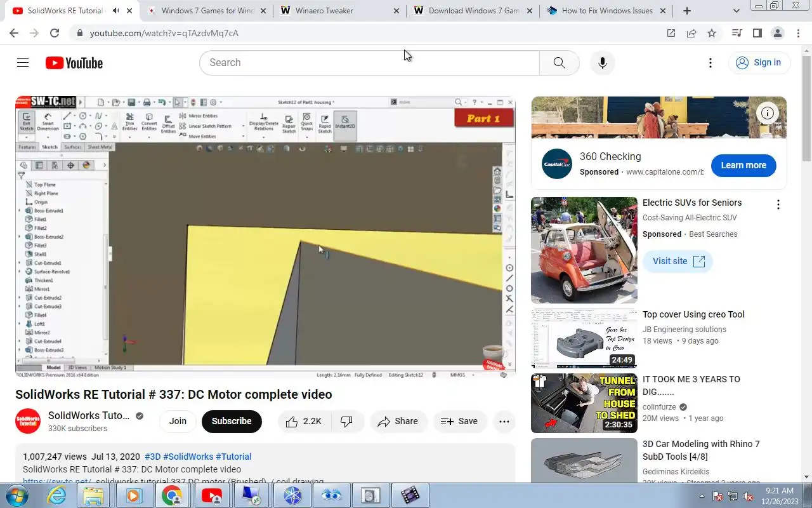812x508 pixels.
Task: Click the browser forward arrow
Action: [34, 33]
